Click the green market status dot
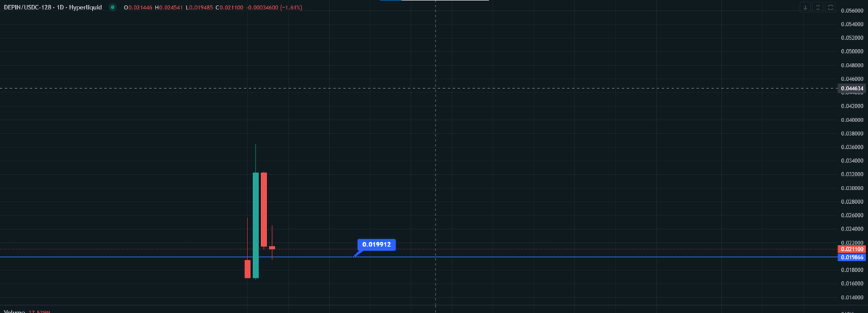 [112, 7]
